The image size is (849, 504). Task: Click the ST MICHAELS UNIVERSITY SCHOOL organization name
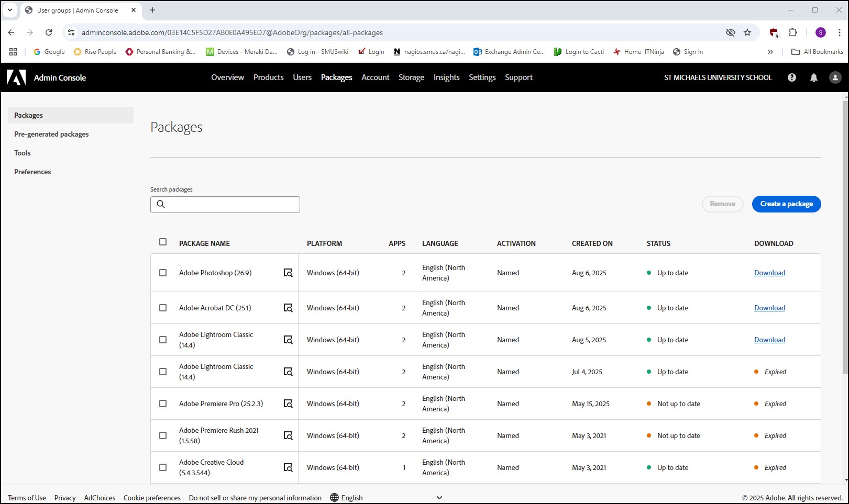point(718,77)
